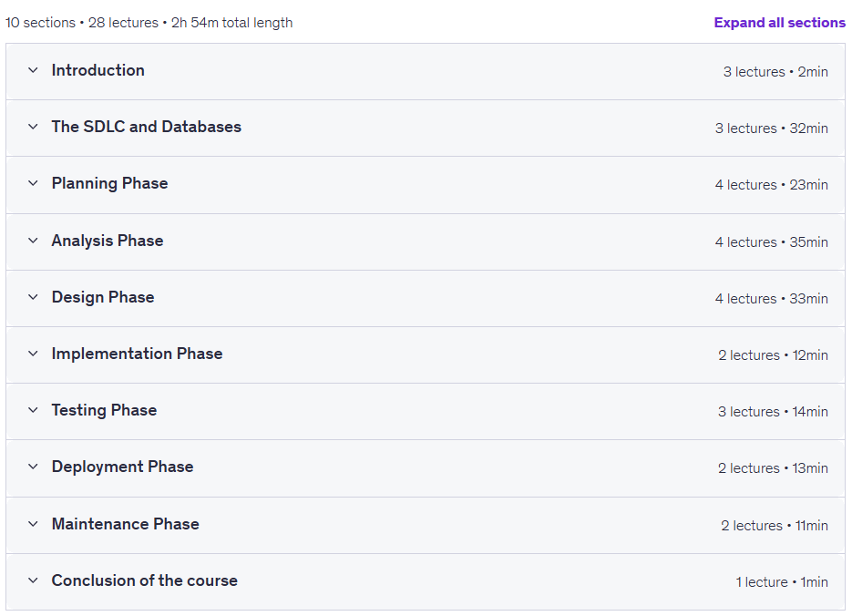Screen dimensions: 852x616
Task: Select The SDLC and Databases title
Action: click(146, 127)
